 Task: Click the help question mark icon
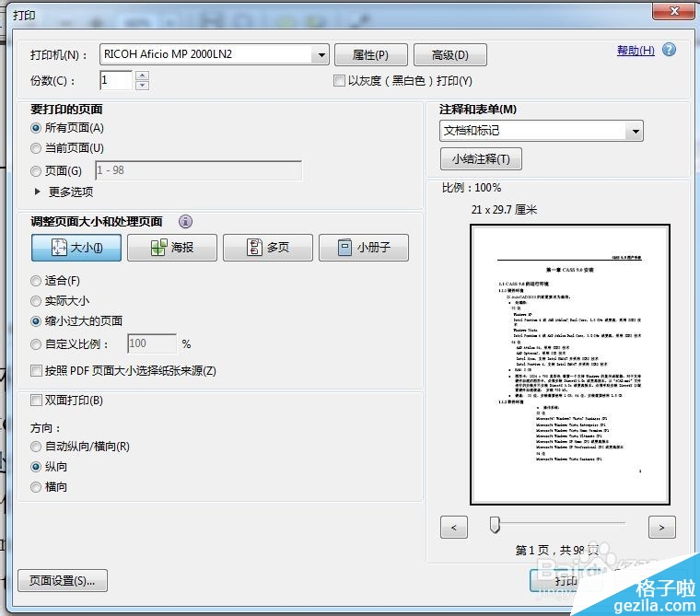tap(670, 51)
